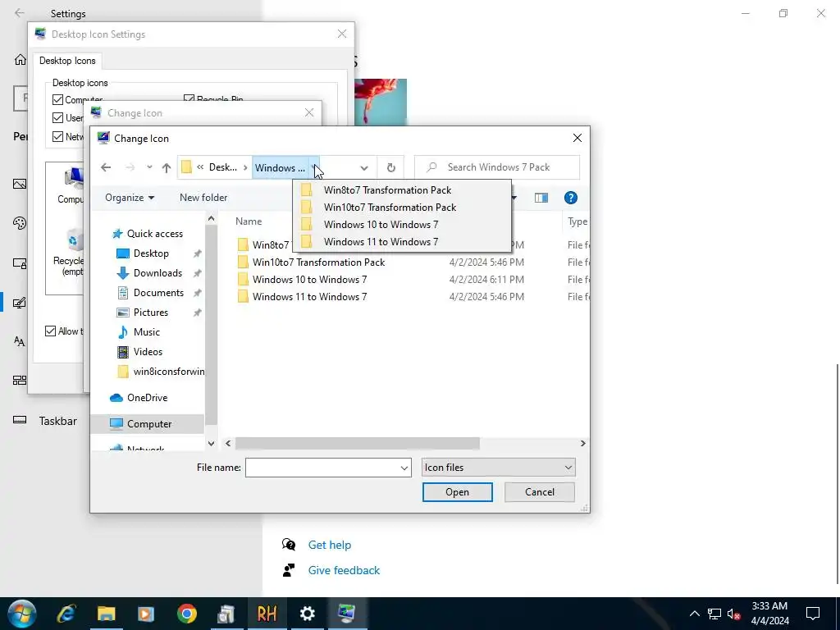This screenshot has height=630, width=840.
Task: Click in the File name field
Action: (322, 468)
